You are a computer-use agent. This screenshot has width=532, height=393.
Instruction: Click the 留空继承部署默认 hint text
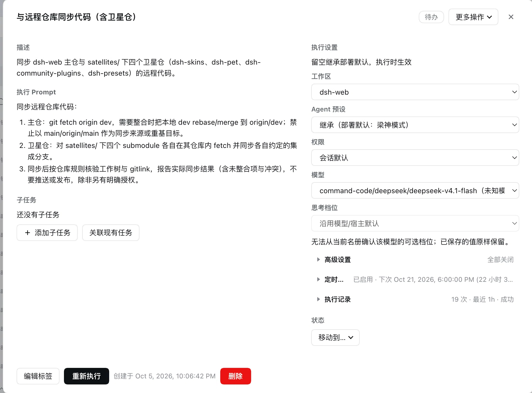(361, 62)
